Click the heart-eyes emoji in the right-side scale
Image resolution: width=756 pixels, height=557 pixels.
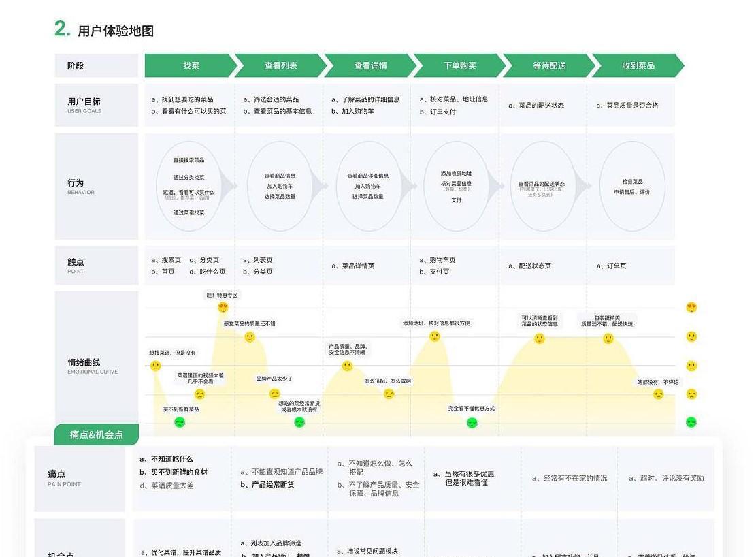(691, 308)
